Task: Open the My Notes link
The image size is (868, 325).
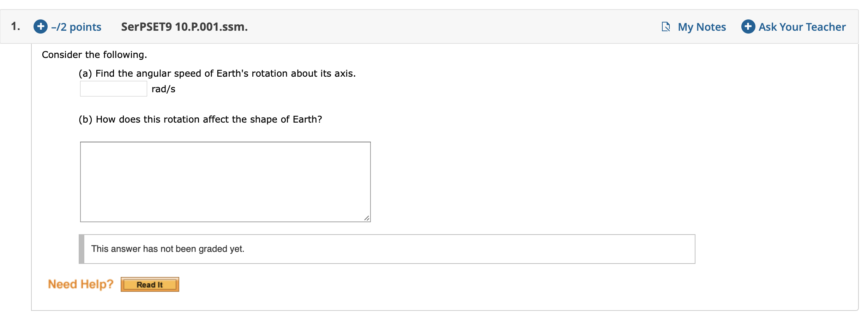Action: [x=702, y=27]
